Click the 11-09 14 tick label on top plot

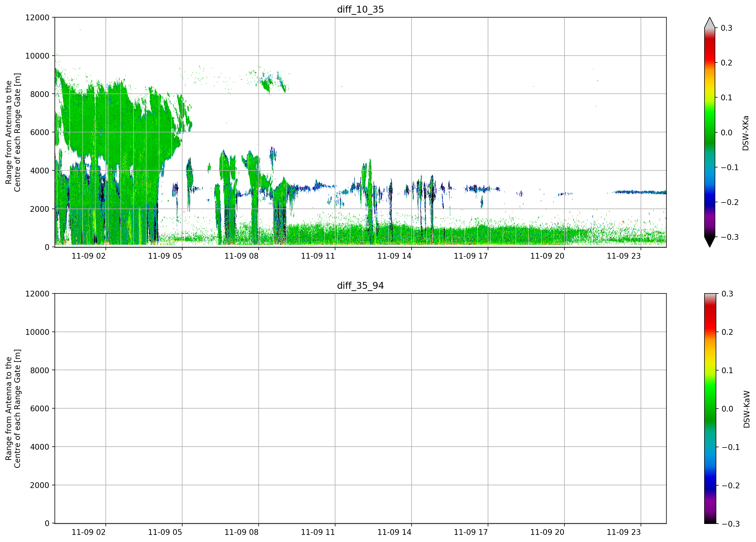394,256
